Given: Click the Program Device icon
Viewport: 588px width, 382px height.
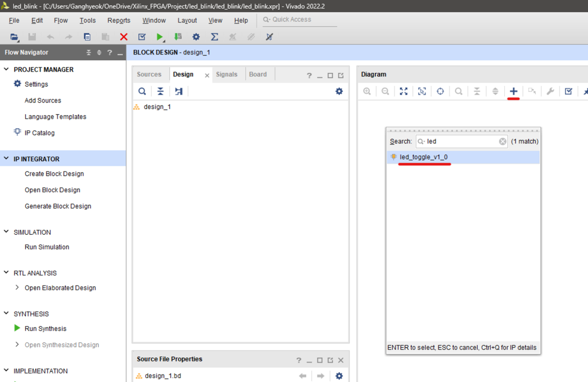Looking at the screenshot, I should coord(178,37).
